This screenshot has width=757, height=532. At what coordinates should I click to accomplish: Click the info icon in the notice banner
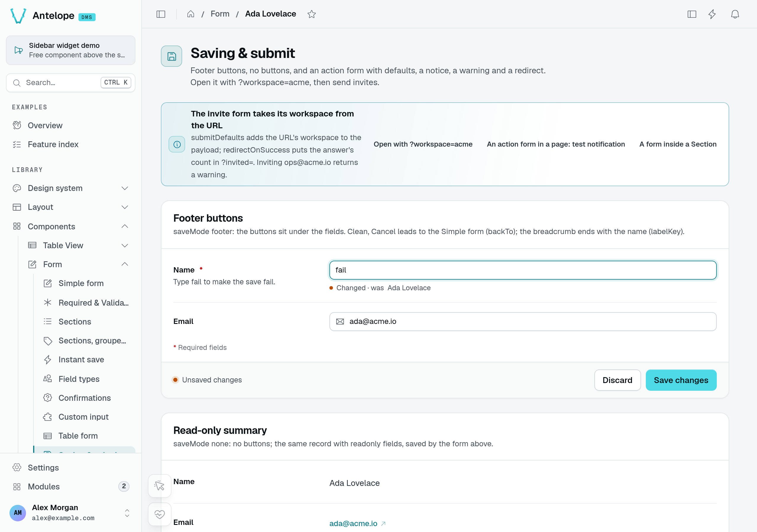[177, 144]
